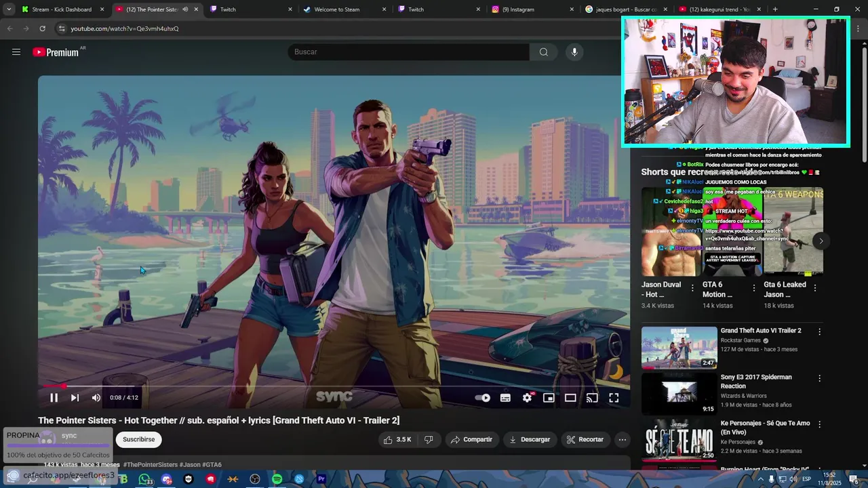Screen dimensions: 868x488
Task: Click the Compartir share button
Action: pyautogui.click(x=472, y=439)
